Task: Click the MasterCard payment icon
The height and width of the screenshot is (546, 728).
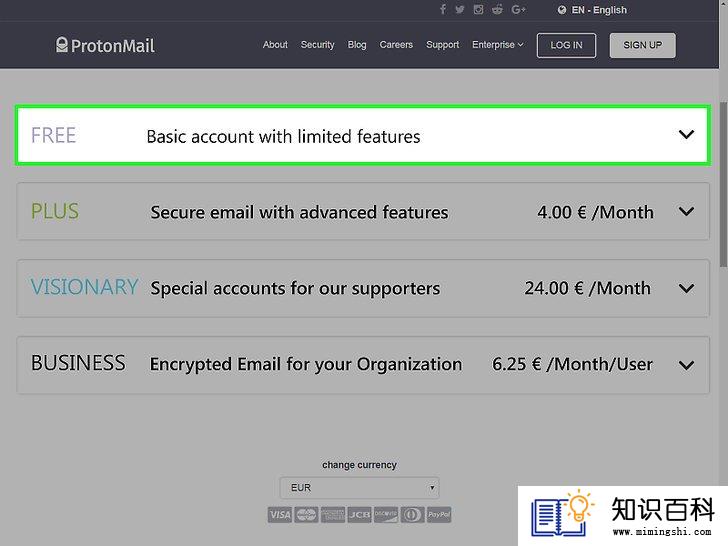Action: 306,514
